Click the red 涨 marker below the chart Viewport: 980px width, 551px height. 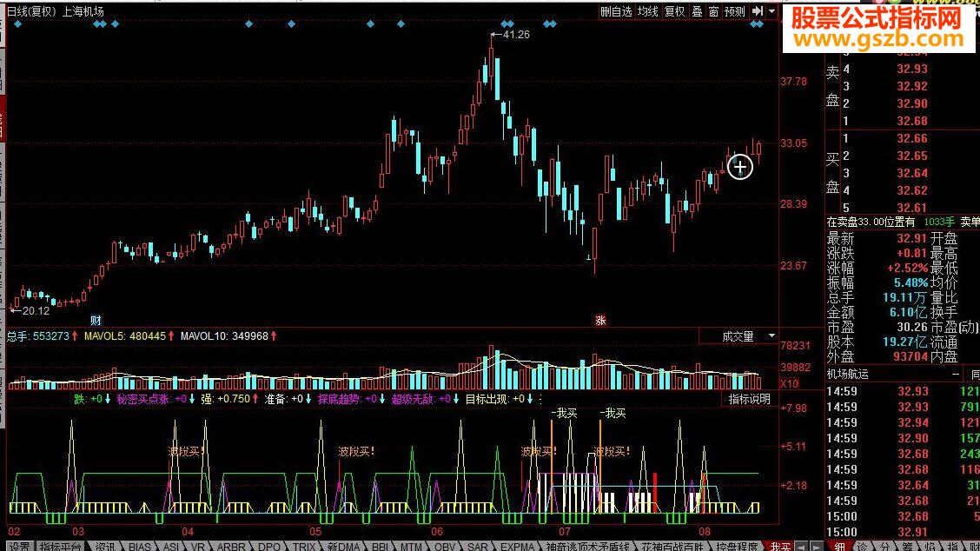pos(600,320)
